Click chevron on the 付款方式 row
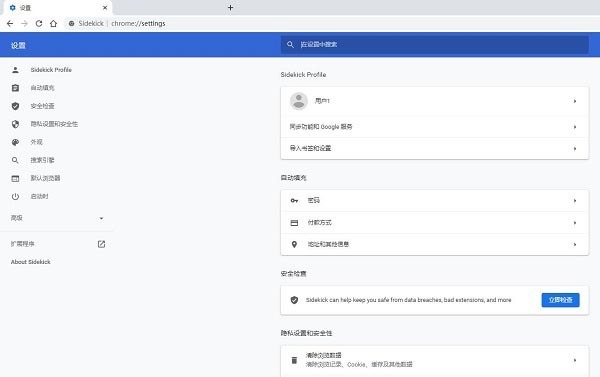This screenshot has width=600, height=377. 575,223
